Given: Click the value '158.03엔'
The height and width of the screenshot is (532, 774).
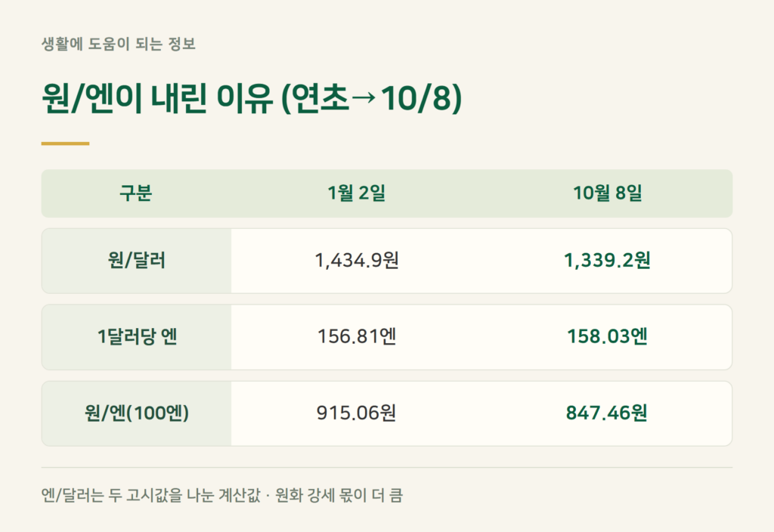Looking at the screenshot, I should [607, 336].
